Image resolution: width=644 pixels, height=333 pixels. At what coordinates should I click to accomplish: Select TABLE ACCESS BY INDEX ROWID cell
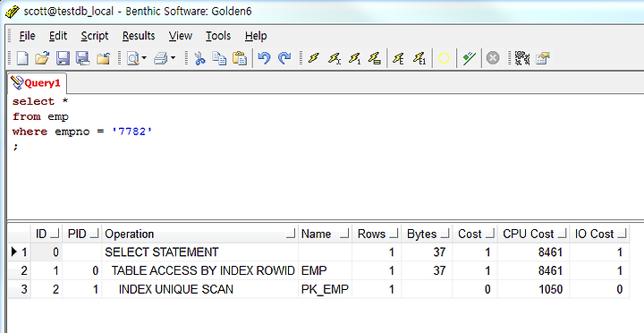pyautogui.click(x=199, y=270)
